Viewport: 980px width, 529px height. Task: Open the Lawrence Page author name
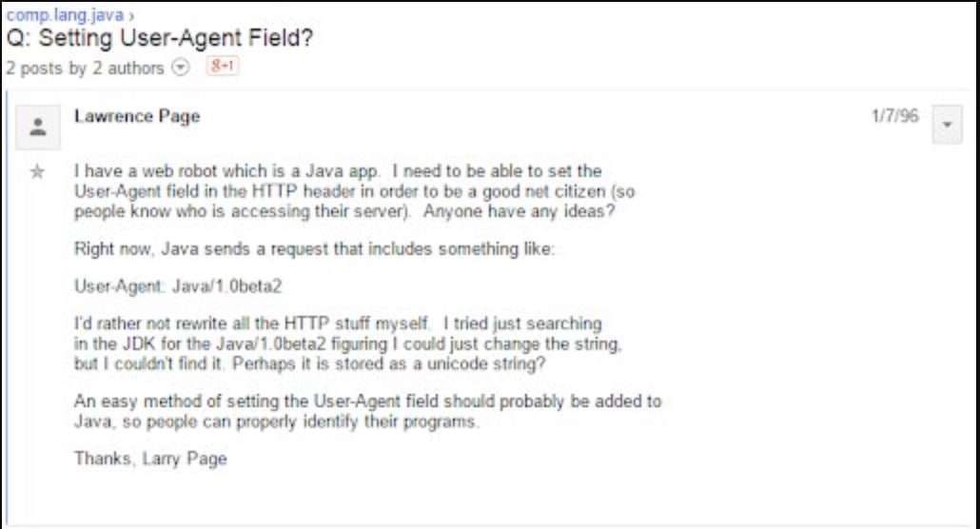(137, 116)
